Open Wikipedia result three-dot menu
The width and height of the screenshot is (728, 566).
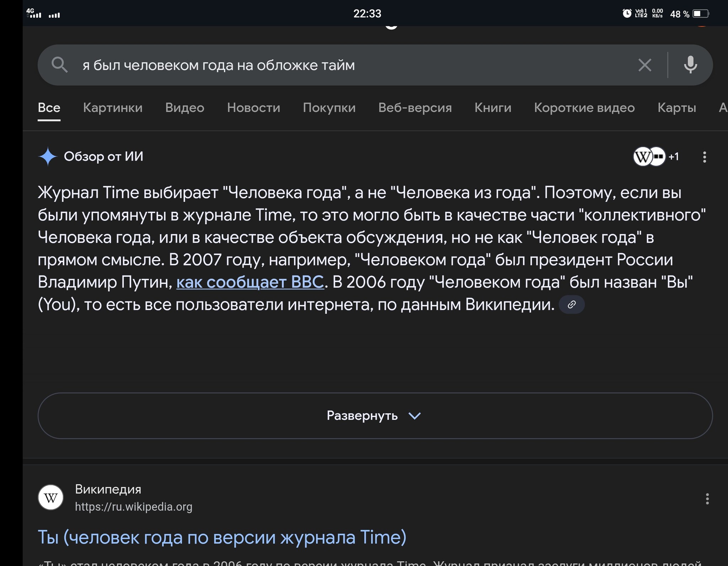(707, 499)
